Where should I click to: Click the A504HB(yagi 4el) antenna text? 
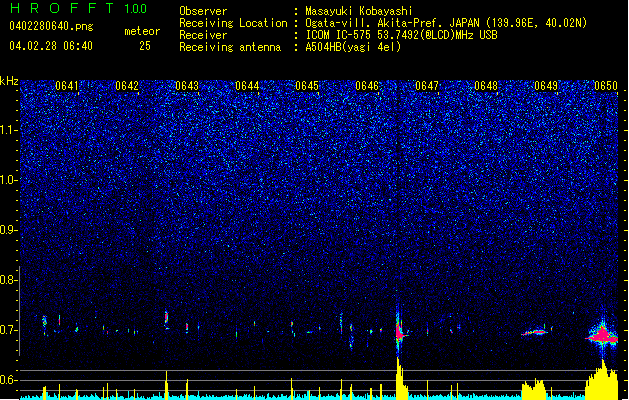coord(353,47)
